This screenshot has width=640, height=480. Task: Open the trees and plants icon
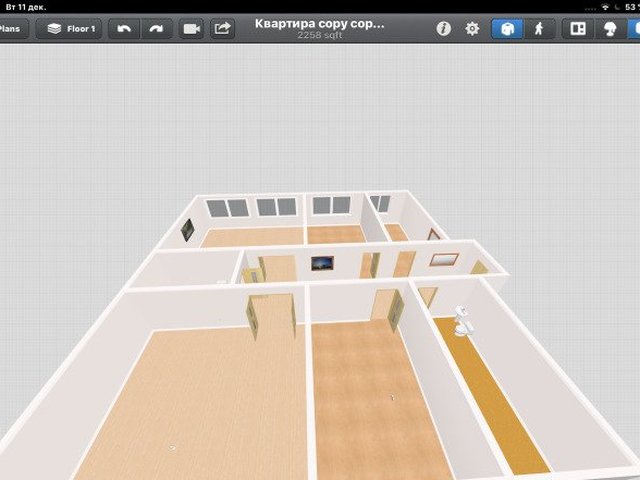coord(610,29)
